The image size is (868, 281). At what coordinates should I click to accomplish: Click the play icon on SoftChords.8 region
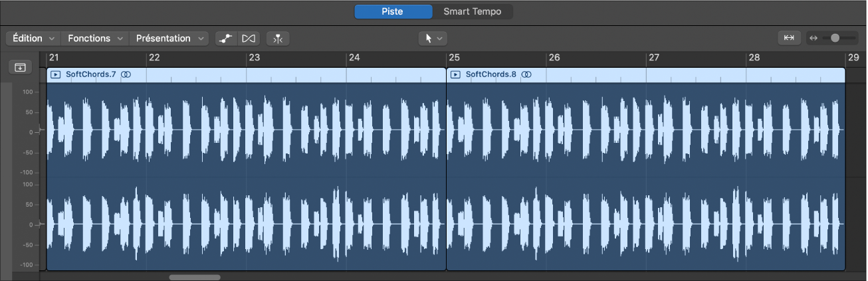click(455, 75)
